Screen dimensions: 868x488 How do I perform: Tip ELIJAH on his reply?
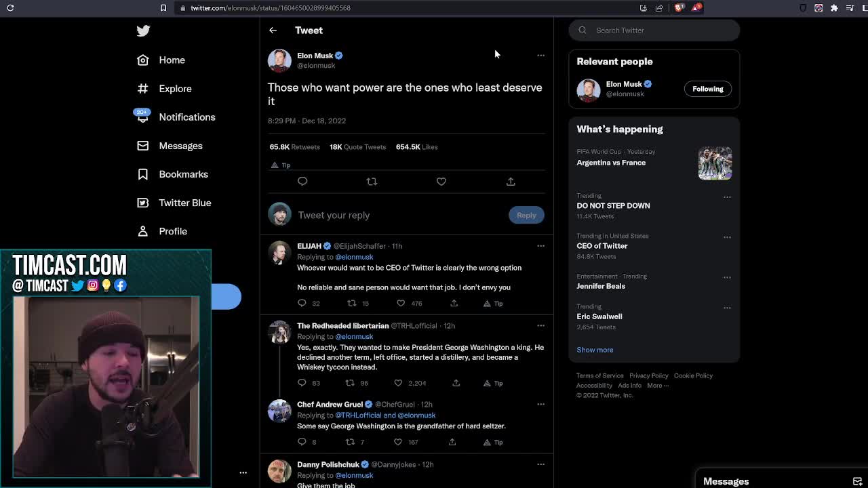[493, 304]
